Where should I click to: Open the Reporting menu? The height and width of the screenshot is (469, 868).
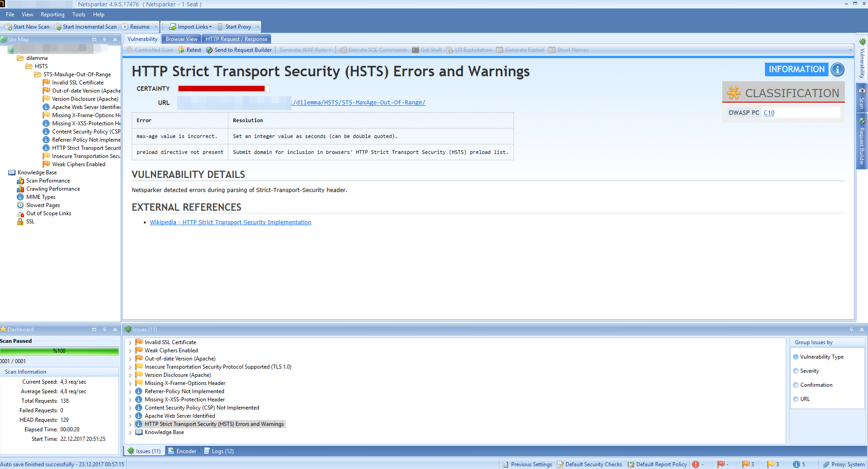click(x=52, y=14)
